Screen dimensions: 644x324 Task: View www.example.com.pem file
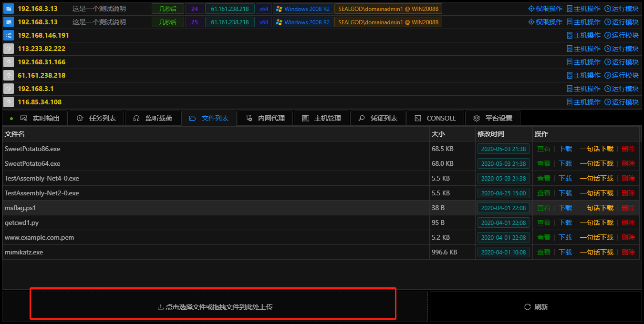tap(544, 237)
